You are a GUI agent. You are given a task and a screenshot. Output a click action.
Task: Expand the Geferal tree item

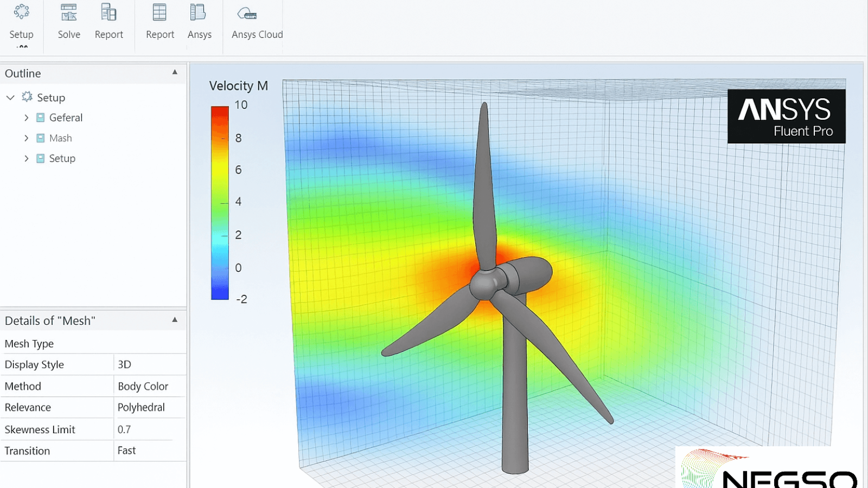pos(26,118)
